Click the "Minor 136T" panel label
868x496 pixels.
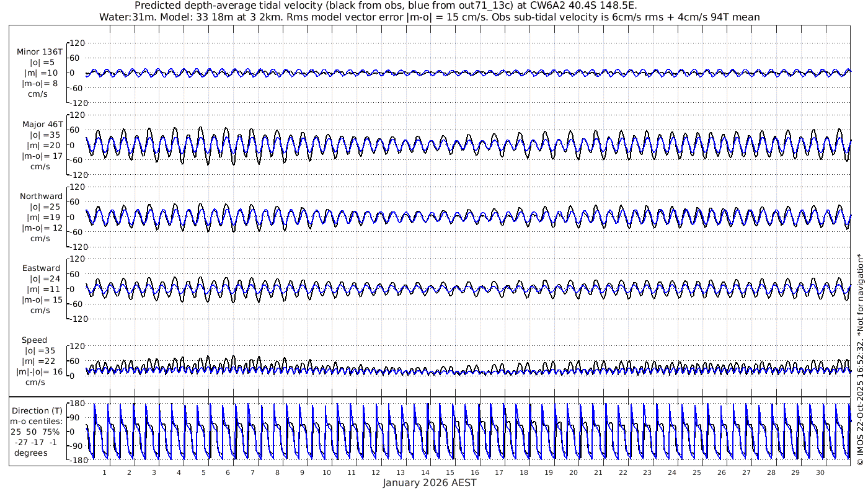point(40,51)
